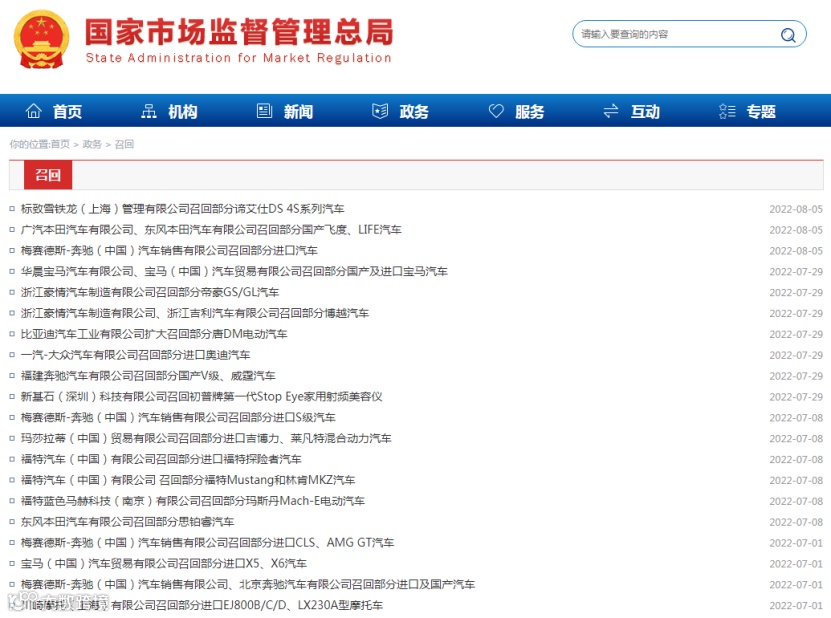Open the 广汽本田 飞度 LIFE recall notice
Screen dimensions: 831x618
coord(211,229)
